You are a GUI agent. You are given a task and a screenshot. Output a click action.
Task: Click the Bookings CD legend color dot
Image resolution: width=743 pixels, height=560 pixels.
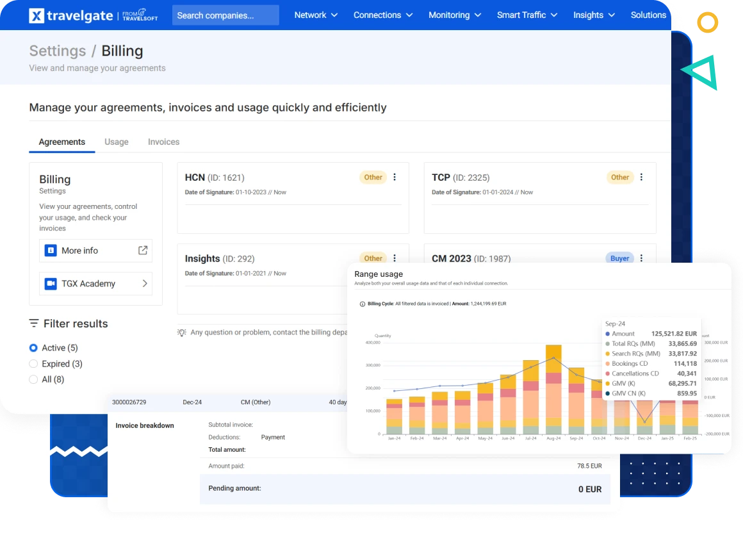click(x=607, y=364)
